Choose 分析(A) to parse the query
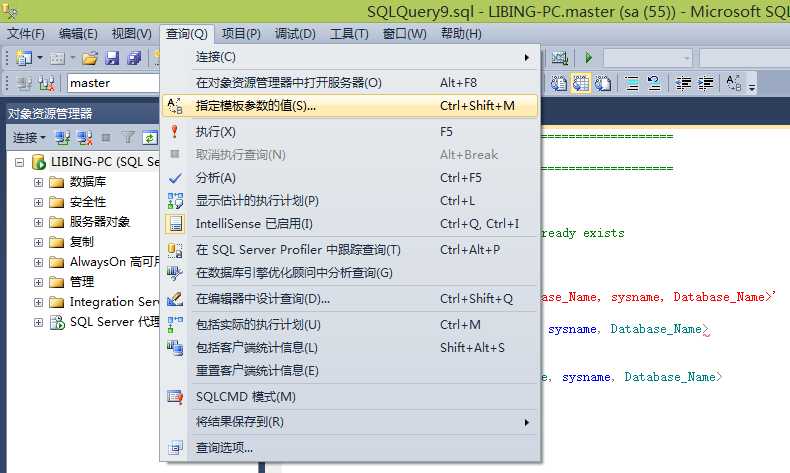The image size is (790, 473). pyautogui.click(x=350, y=178)
